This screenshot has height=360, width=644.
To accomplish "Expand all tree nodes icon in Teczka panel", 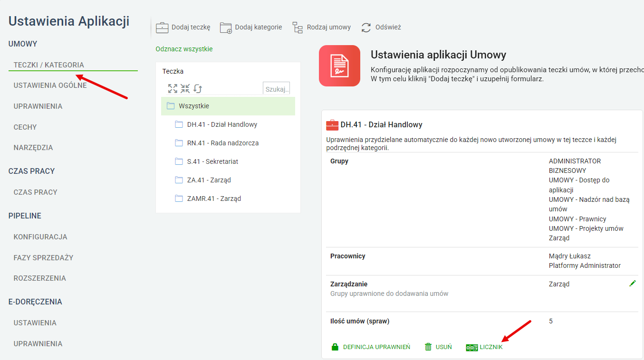I will tap(173, 88).
